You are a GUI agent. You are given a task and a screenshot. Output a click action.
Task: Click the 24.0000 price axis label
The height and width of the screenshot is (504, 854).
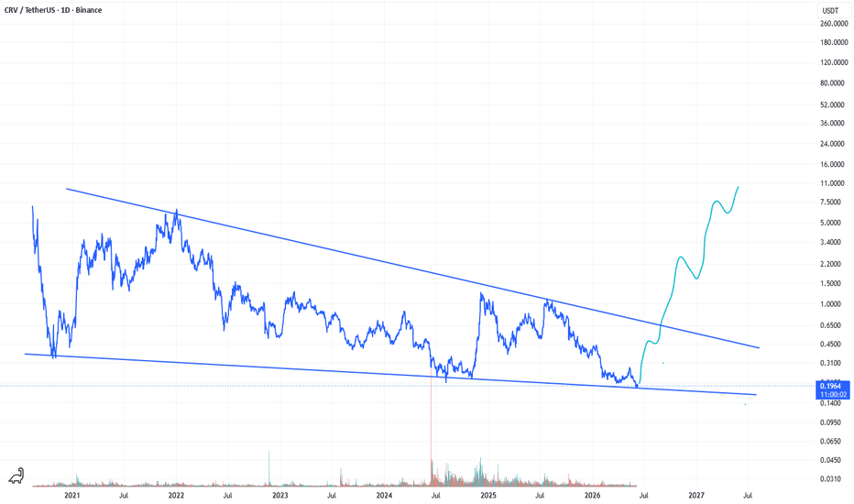834,144
